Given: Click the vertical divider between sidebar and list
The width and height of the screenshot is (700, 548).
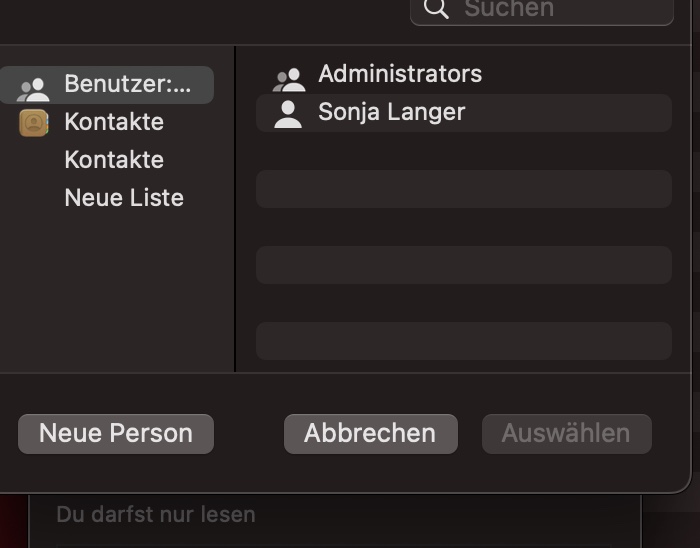Looking at the screenshot, I should tap(235, 208).
